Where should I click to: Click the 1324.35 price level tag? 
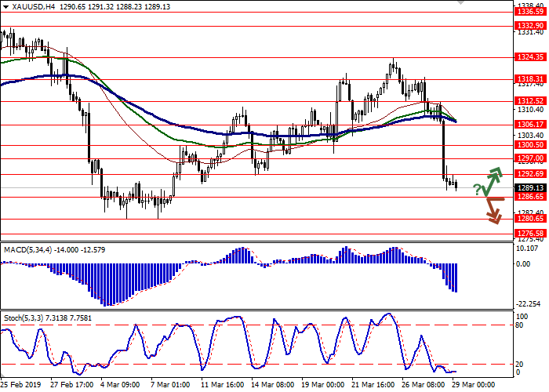click(530, 57)
